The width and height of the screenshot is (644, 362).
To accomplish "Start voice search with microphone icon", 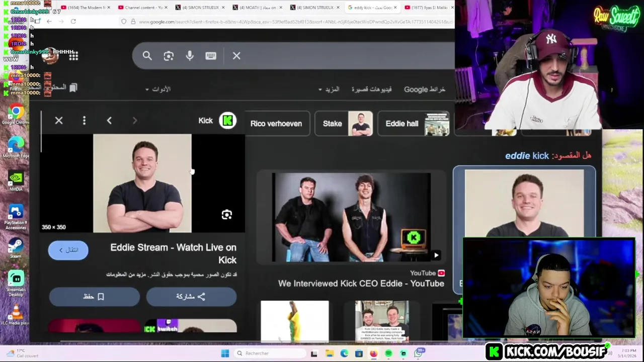I will (x=190, y=56).
